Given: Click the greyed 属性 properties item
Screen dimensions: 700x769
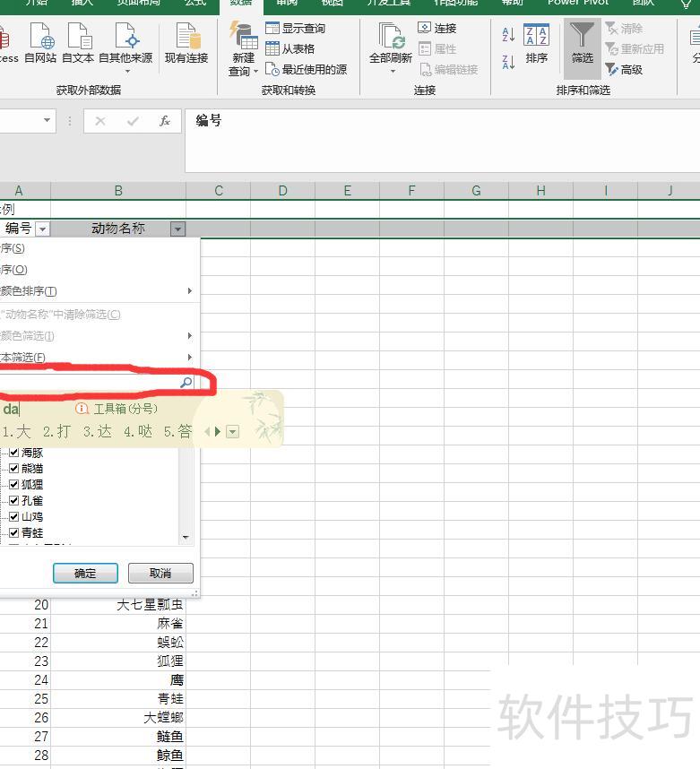Looking at the screenshot, I should (x=437, y=49).
